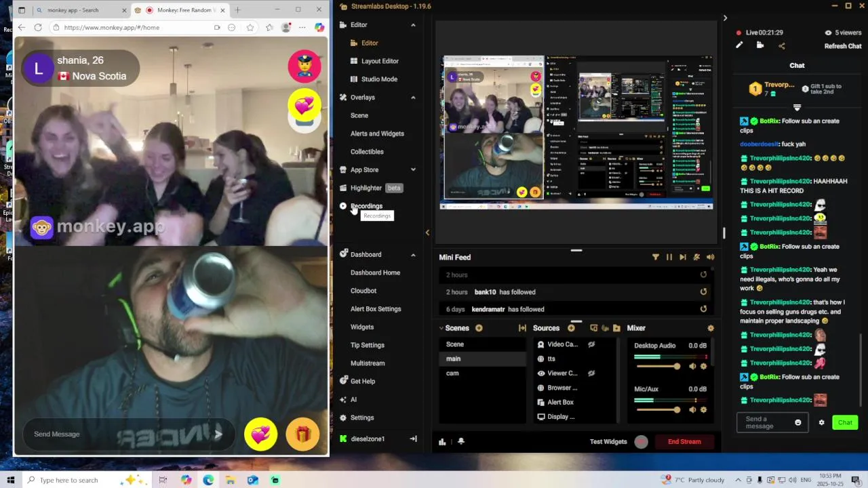This screenshot has width=868, height=488.
Task: Open Multistream menu item
Action: point(368,364)
